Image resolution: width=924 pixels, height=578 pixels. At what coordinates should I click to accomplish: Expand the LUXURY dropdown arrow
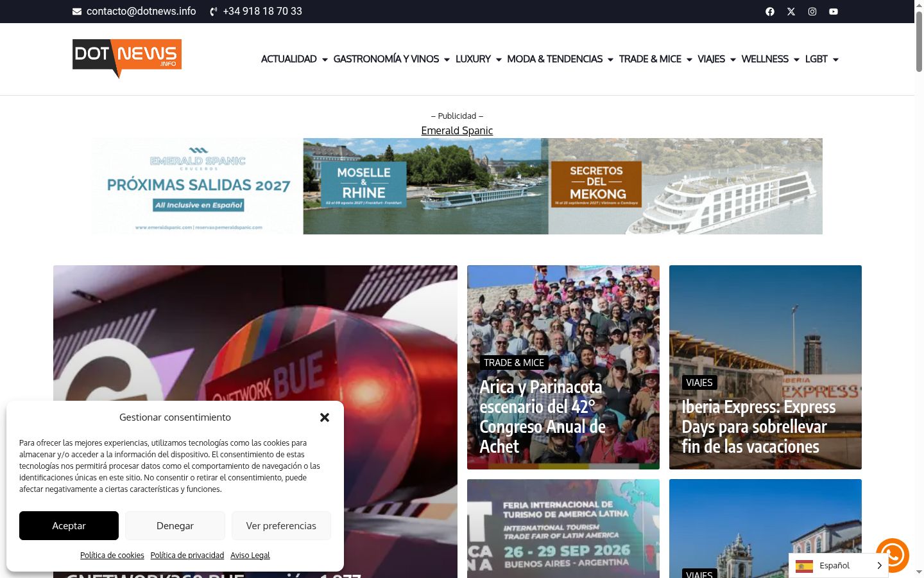click(499, 60)
